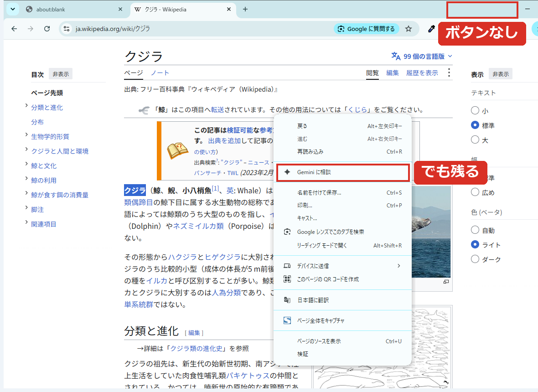The height and width of the screenshot is (392, 538).
Task: Open the ハクジラ article link
Action: tap(182, 257)
